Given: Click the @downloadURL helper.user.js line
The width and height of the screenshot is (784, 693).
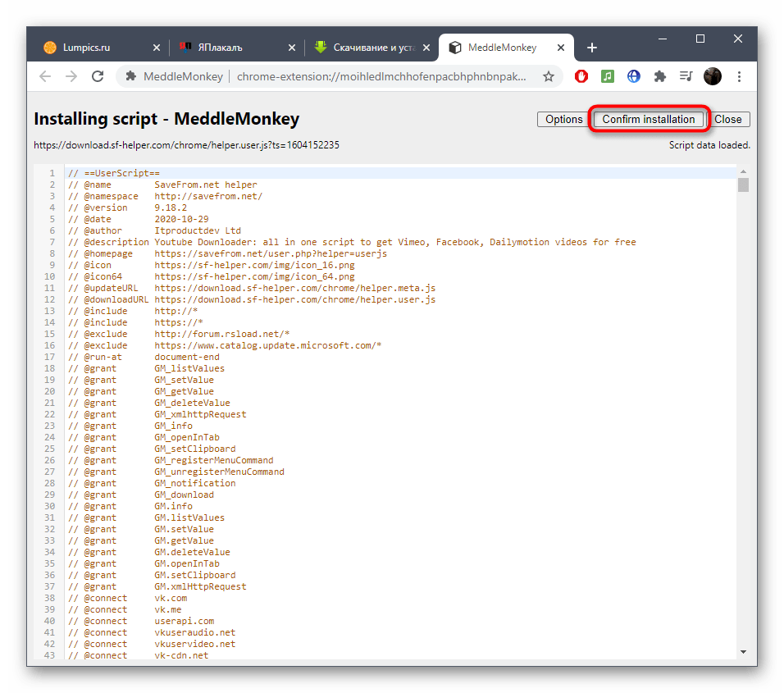Looking at the screenshot, I should [x=295, y=299].
